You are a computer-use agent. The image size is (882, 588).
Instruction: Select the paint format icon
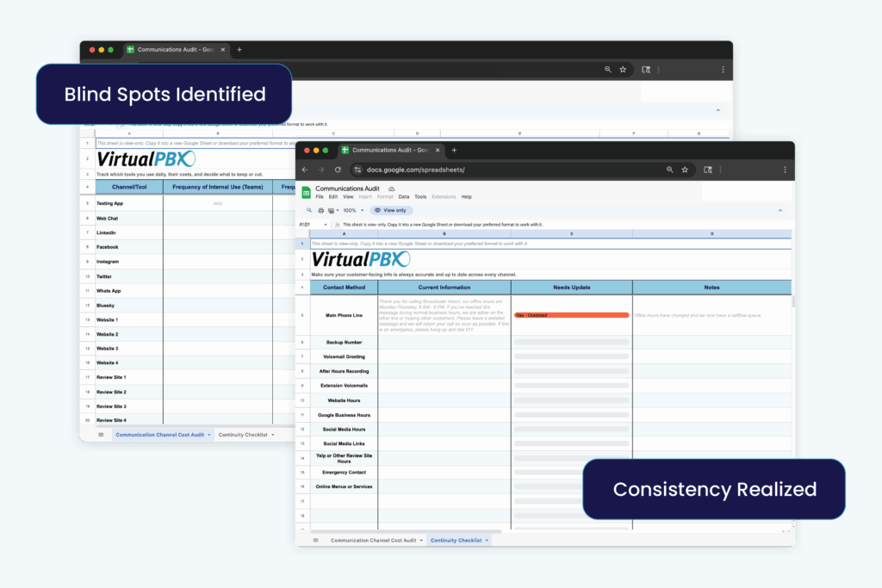tap(331, 209)
